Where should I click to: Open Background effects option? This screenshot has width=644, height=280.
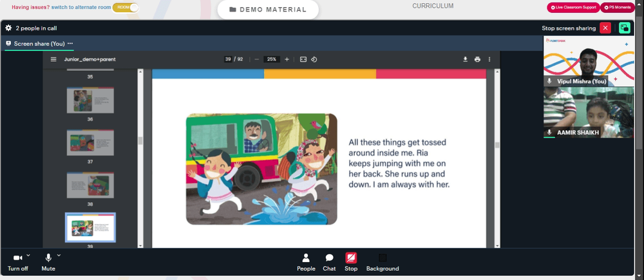pos(383,263)
